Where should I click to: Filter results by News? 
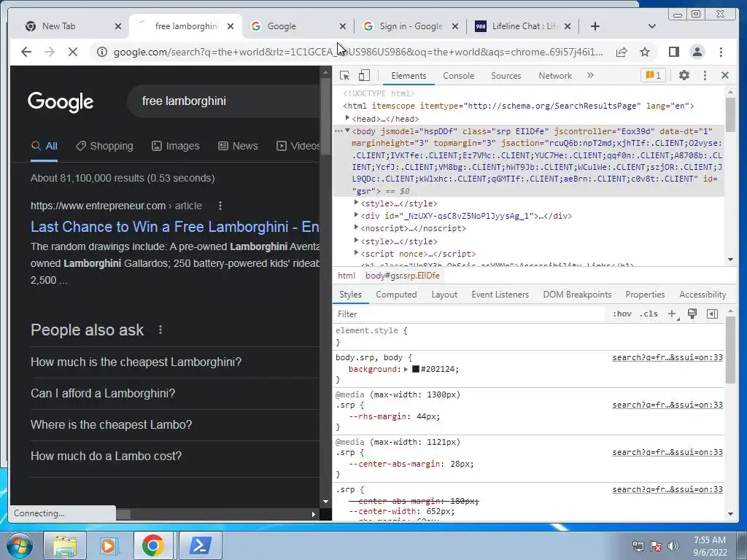[238, 146]
